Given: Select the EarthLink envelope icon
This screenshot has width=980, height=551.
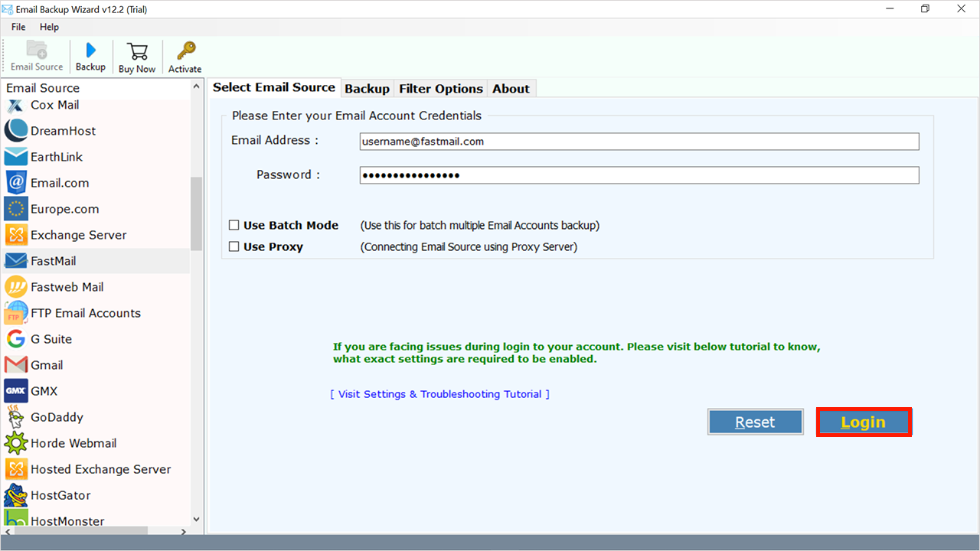Looking at the screenshot, I should [15, 157].
